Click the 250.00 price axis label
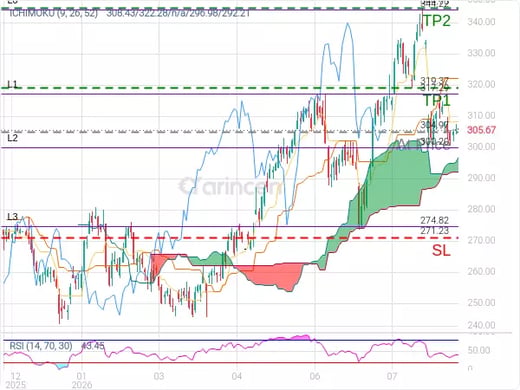Viewport: 520px width, 390px height. (481, 303)
